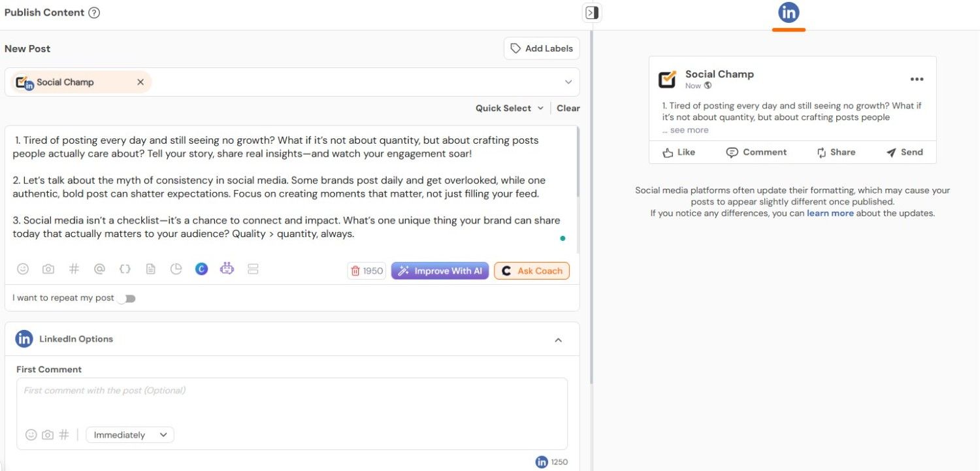The height and width of the screenshot is (471, 980).
Task: Open the emoji picker in post editor
Action: (23, 268)
